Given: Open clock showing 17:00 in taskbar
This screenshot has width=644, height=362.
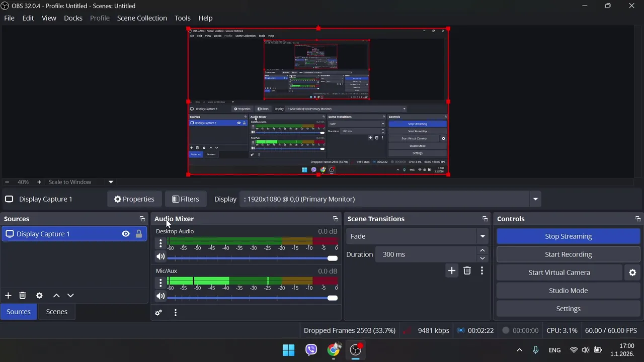Looking at the screenshot, I should [x=622, y=350].
